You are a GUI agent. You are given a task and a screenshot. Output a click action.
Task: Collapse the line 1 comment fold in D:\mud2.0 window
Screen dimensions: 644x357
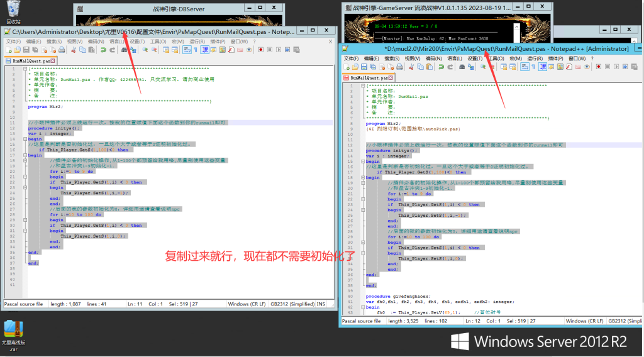tap(362, 86)
